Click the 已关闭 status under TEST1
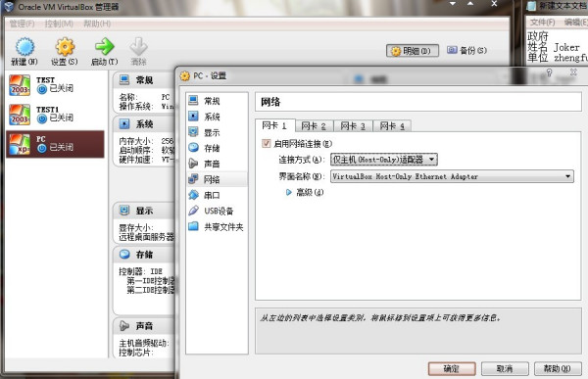588x379 pixels. pyautogui.click(x=61, y=118)
